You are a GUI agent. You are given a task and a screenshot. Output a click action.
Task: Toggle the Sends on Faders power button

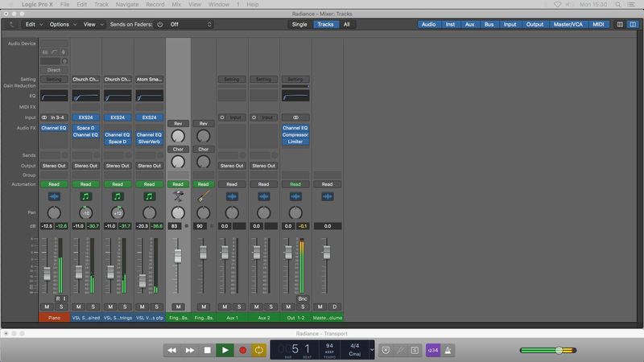[159, 24]
